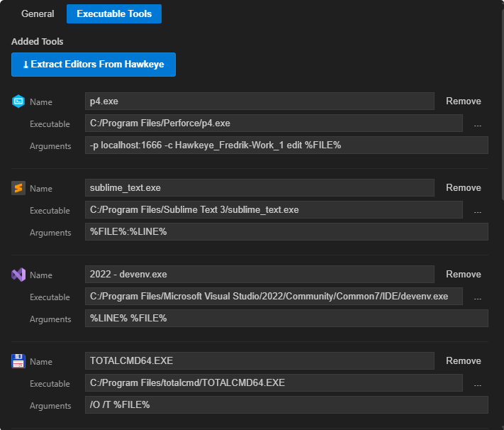Edit the %LINE% %FILE% arguments field
The height and width of the screenshot is (430, 504).
coord(286,319)
